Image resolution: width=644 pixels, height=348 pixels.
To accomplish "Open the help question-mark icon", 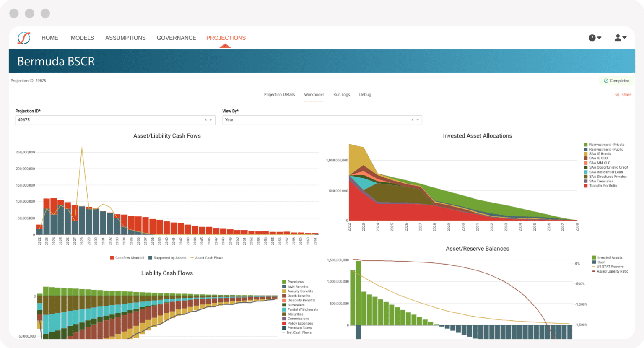I will (592, 38).
